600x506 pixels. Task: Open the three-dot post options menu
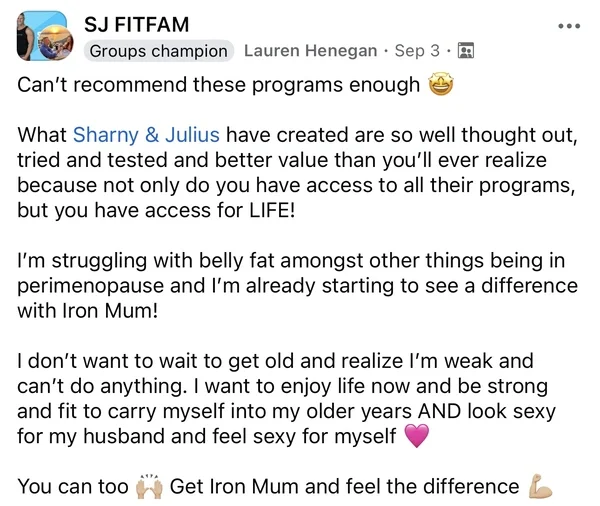568,26
